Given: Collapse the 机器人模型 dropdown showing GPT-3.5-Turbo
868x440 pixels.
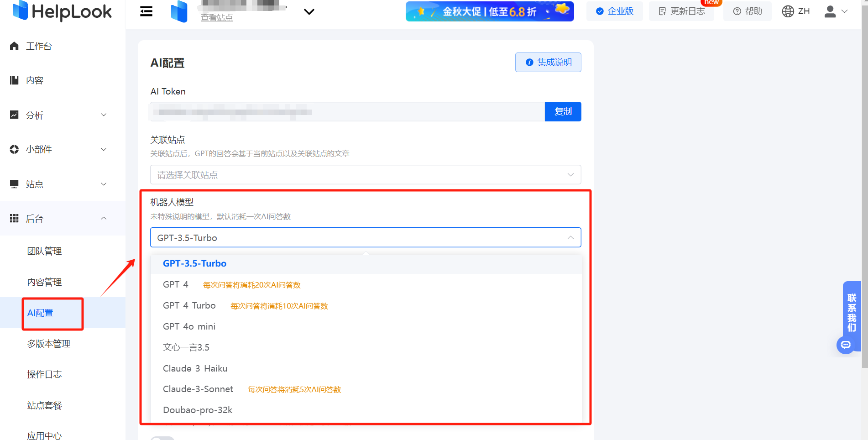Looking at the screenshot, I should click(366, 237).
